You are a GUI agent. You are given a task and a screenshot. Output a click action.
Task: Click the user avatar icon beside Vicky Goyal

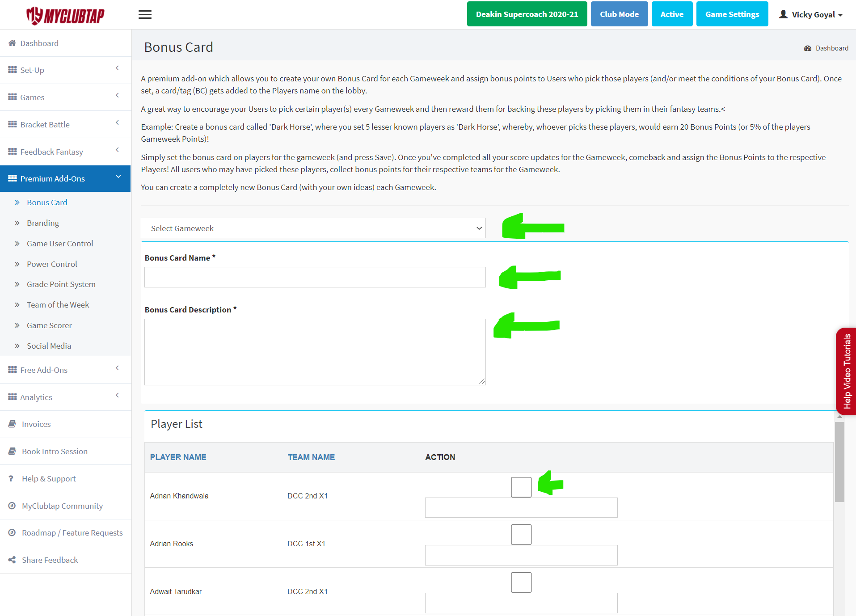click(x=783, y=14)
